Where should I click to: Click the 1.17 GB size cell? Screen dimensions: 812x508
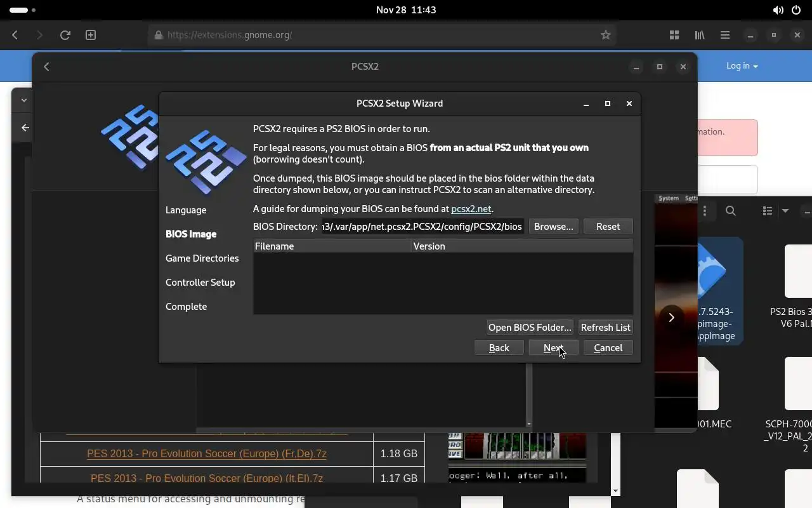coord(398,476)
